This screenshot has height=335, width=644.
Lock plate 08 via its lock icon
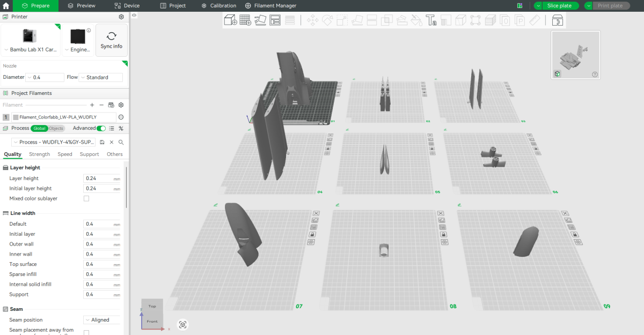(443, 234)
